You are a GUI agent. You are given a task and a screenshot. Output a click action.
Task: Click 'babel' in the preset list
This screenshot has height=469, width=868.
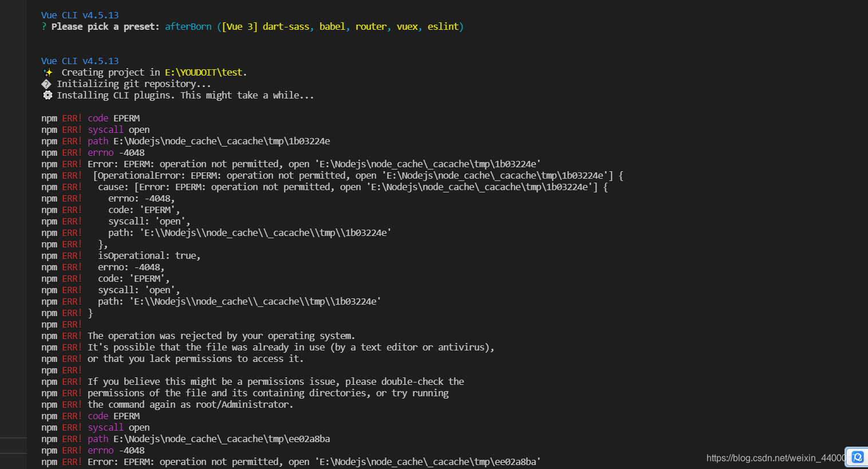(x=332, y=26)
